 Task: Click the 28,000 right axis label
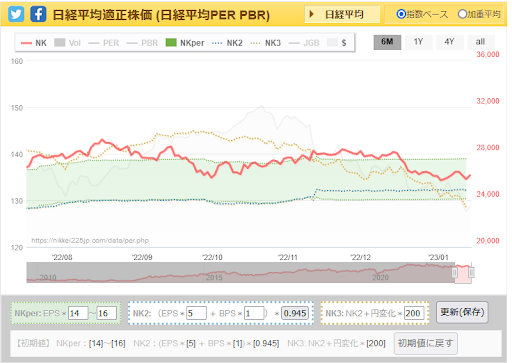pyautogui.click(x=488, y=147)
